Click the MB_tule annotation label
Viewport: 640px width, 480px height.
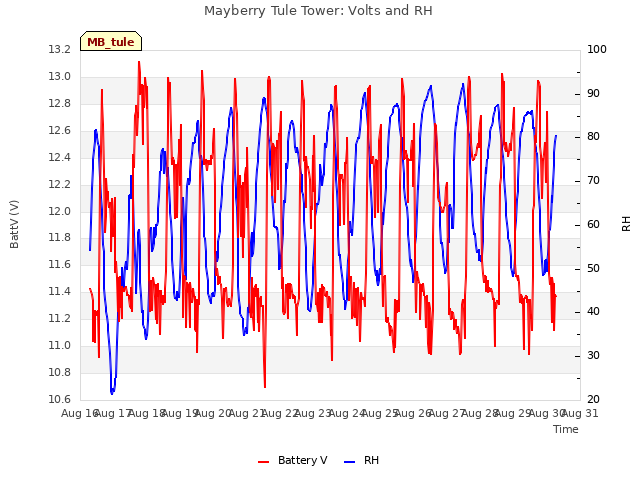[111, 42]
